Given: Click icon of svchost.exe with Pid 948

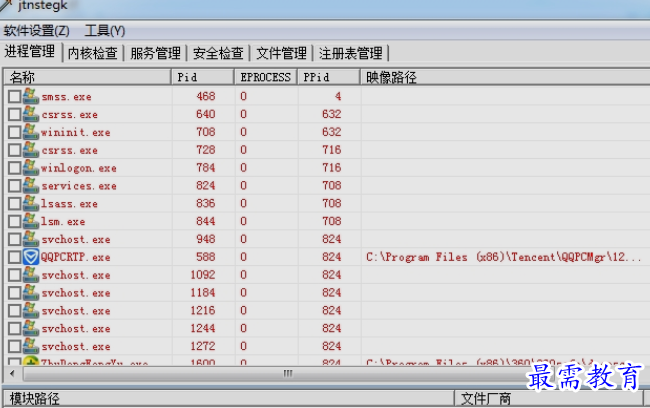Looking at the screenshot, I should tap(31, 239).
